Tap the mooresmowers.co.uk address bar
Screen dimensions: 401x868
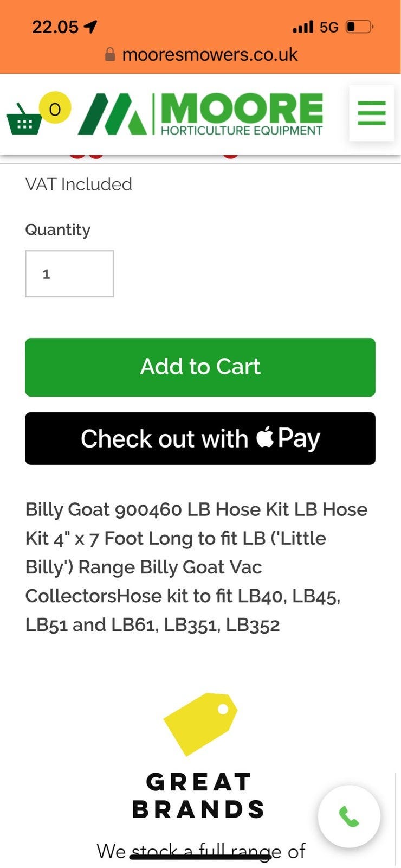point(210,54)
